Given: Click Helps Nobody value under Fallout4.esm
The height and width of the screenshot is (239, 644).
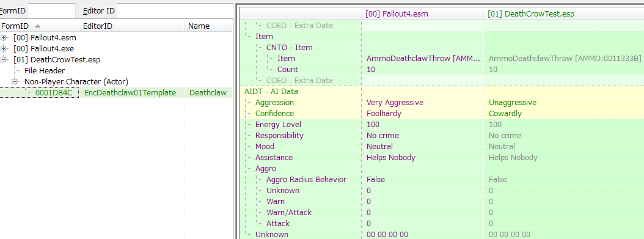Looking at the screenshot, I should tap(390, 158).
